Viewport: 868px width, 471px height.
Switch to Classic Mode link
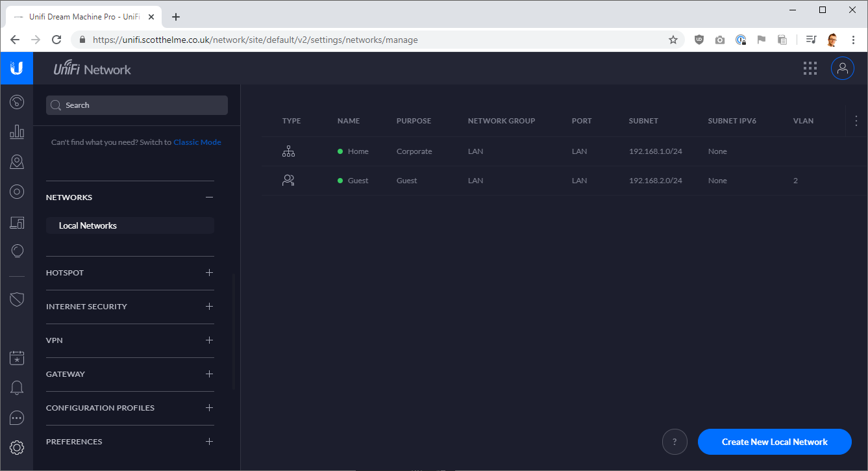(197, 142)
